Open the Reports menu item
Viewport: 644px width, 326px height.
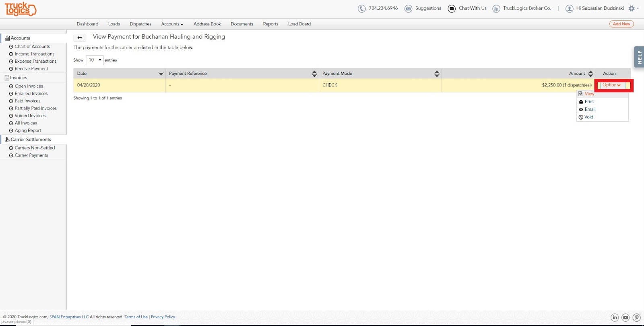pyautogui.click(x=270, y=24)
